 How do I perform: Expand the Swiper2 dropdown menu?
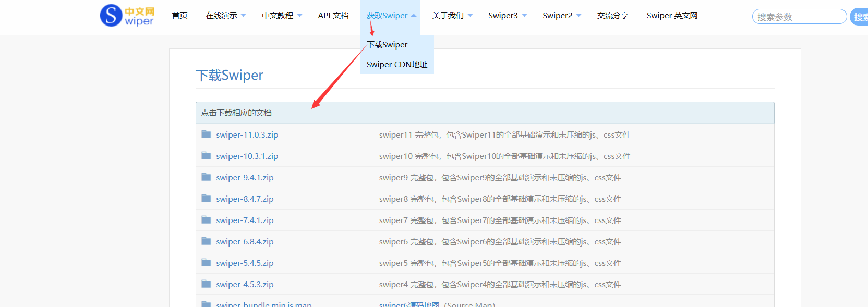pos(562,16)
